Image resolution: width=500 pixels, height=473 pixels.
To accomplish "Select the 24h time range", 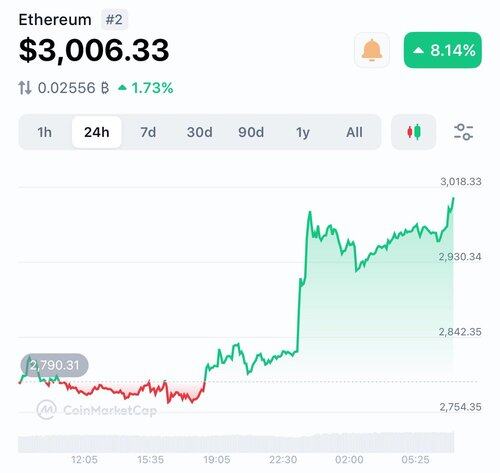I will tap(96, 132).
